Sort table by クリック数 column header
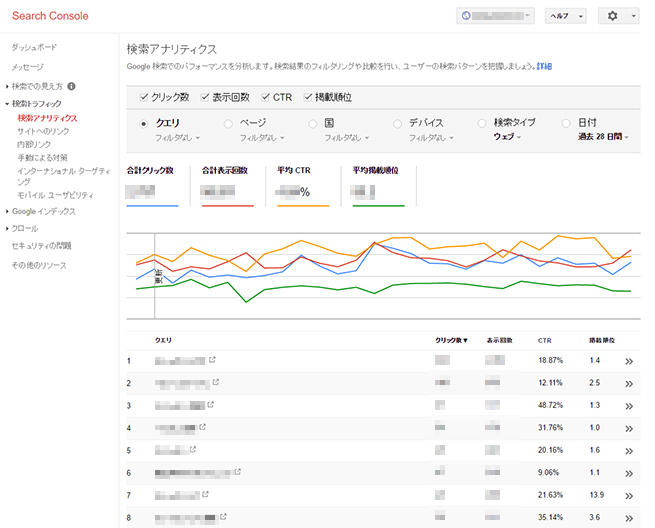This screenshot has height=528, width=655. pos(450,340)
